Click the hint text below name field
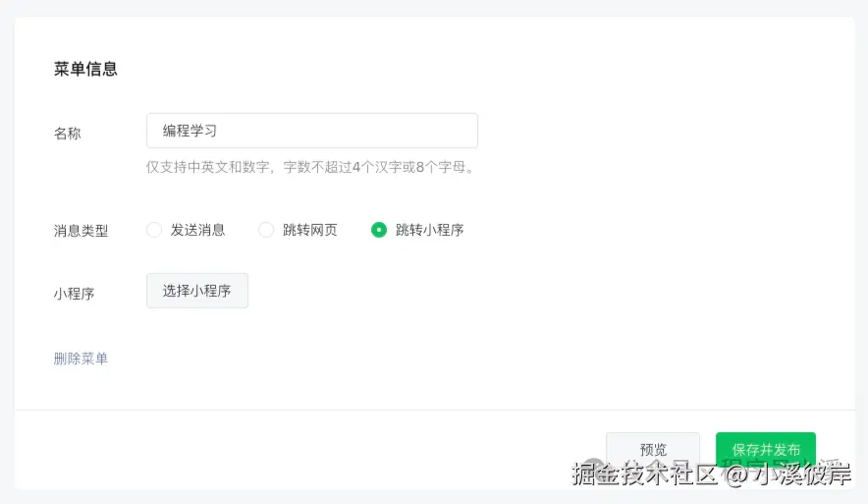Screen dimensions: 868x504 pyautogui.click(x=311, y=167)
